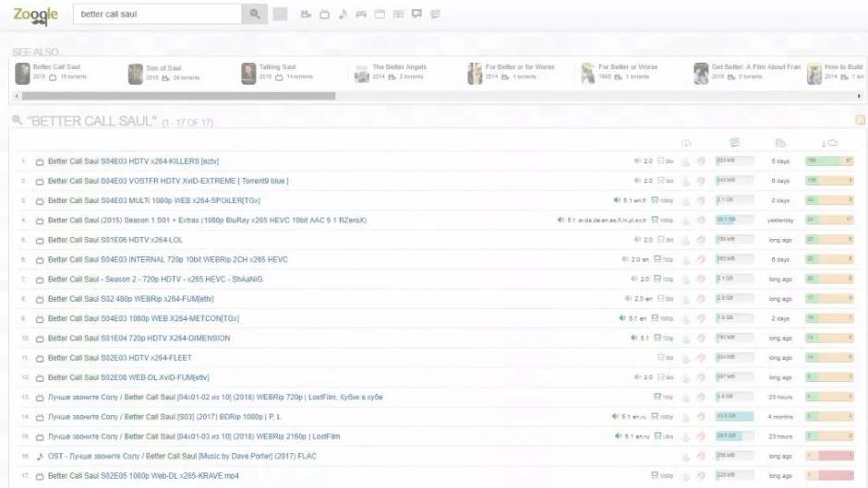This screenshot has height=488, width=868.
Task: Click the See Also horizontal scrollbar
Action: 175,95
